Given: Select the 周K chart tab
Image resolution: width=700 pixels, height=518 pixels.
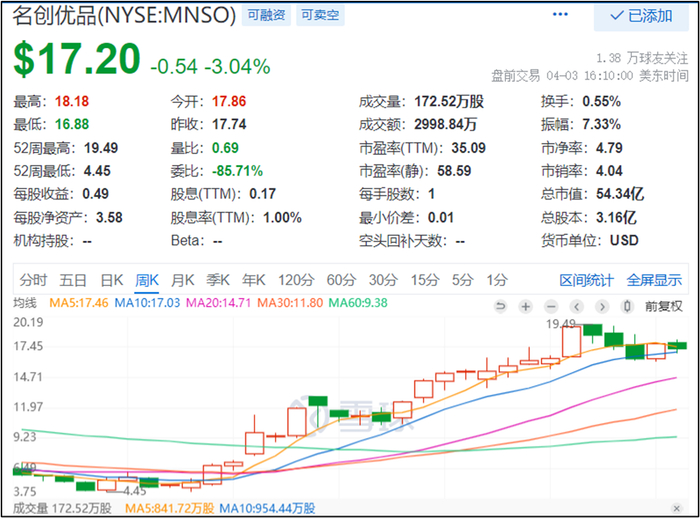Looking at the screenshot, I should (147, 280).
